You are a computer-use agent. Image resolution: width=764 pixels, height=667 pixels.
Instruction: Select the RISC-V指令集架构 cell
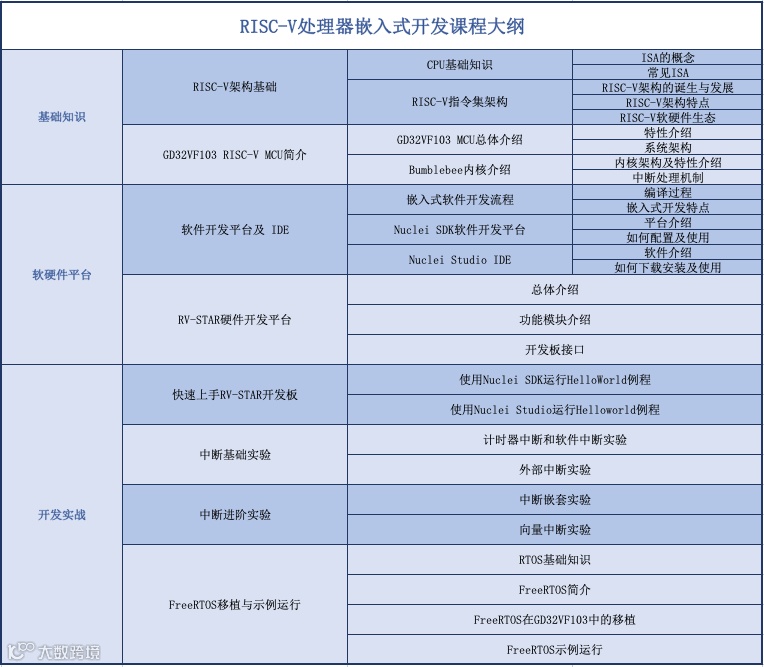(x=459, y=102)
